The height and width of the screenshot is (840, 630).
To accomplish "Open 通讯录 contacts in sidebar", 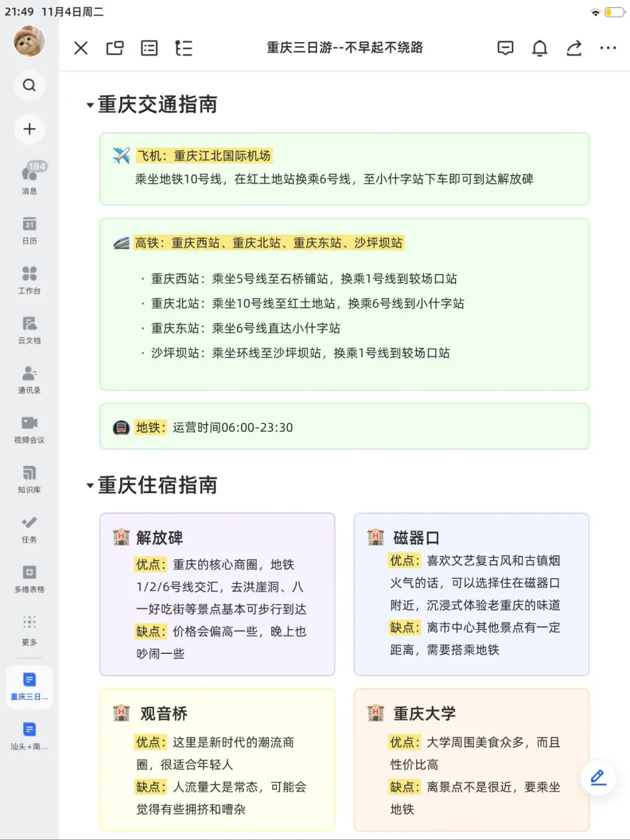I will click(x=29, y=379).
